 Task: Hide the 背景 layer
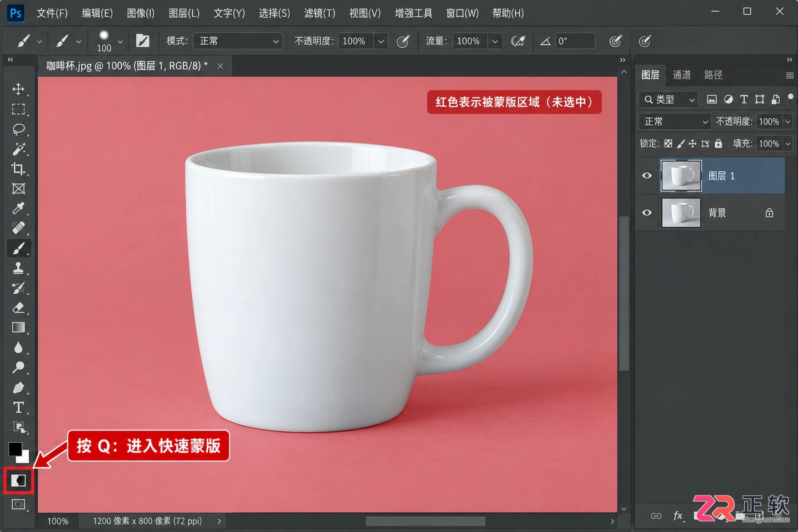[x=647, y=213]
